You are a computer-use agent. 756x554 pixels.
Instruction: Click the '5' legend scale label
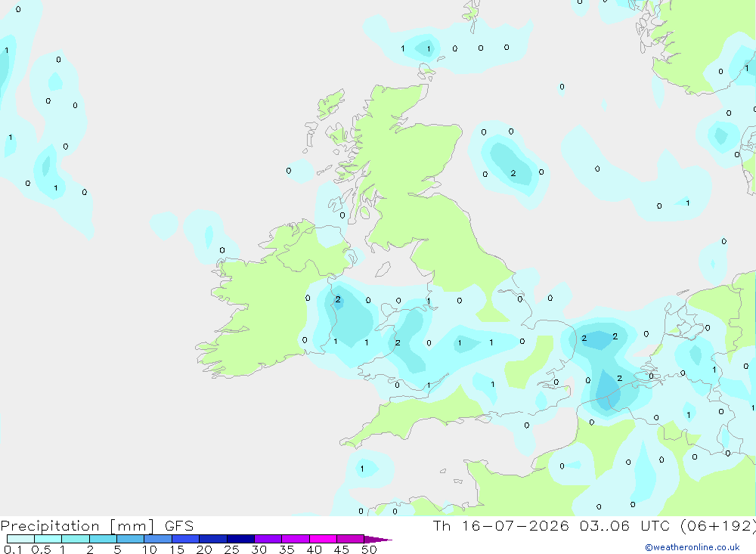[x=117, y=549]
